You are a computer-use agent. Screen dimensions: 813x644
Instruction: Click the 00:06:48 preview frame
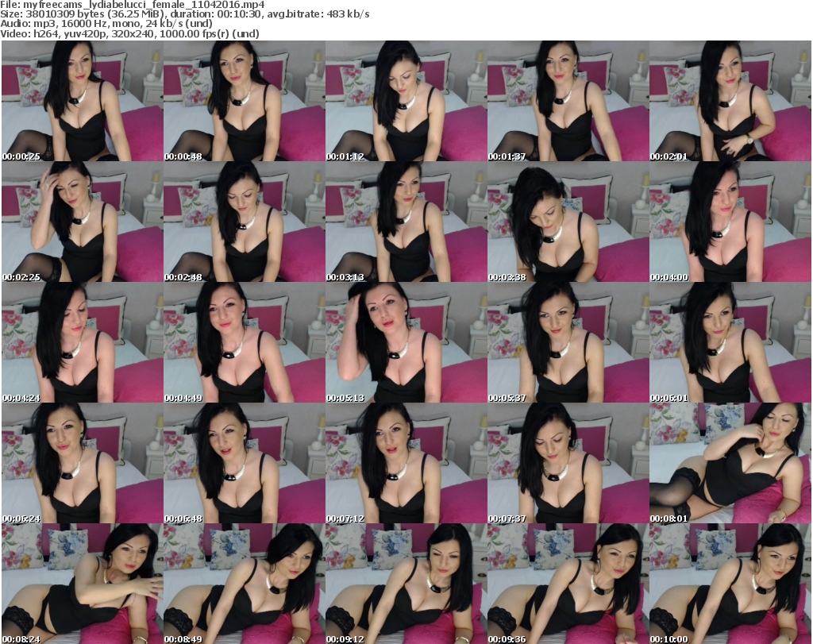tap(245, 464)
